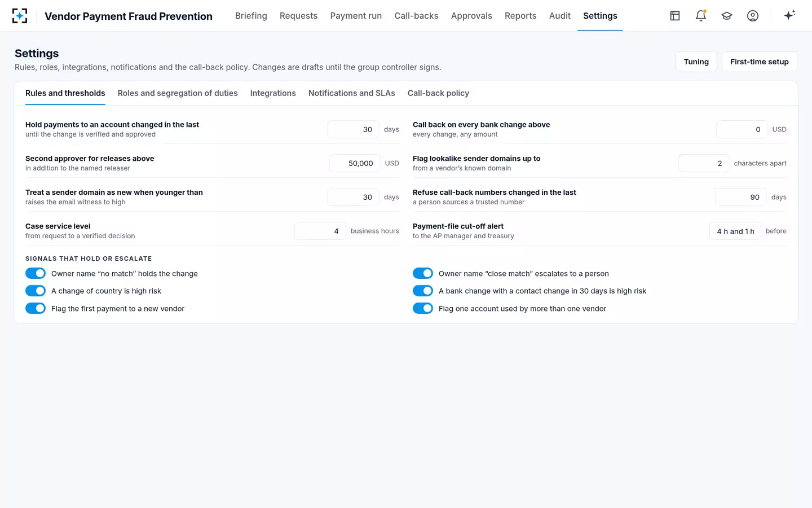Click the app logo icon
812x508 pixels.
20,16
